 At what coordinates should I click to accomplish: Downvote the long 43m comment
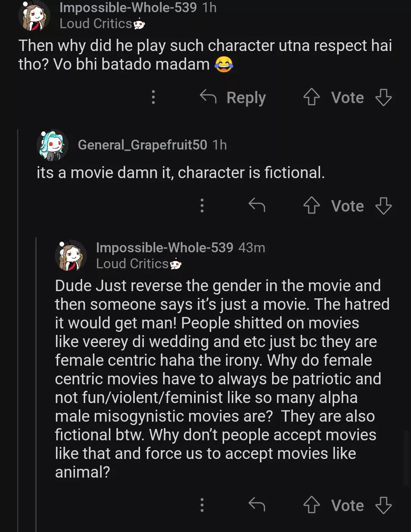pos(383,505)
